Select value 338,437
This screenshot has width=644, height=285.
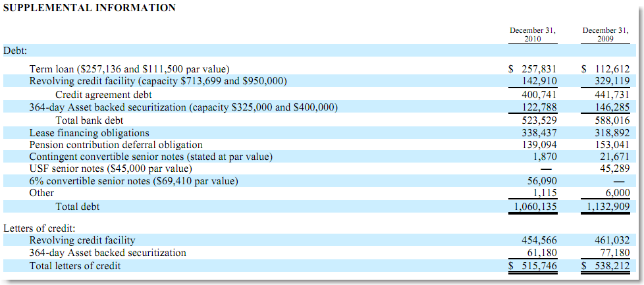(539, 133)
